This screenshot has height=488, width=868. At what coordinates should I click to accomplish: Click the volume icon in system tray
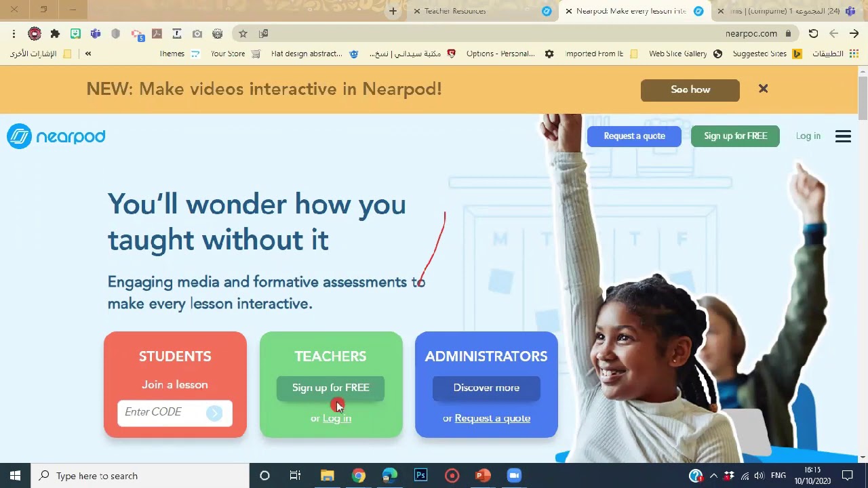point(759,476)
